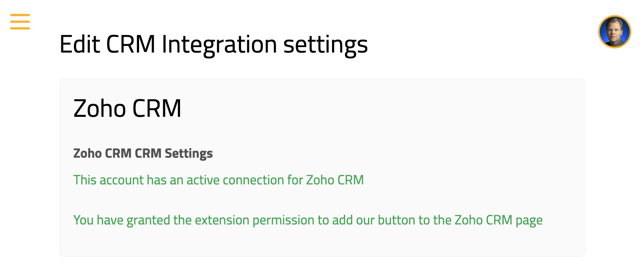Click "Zoho" in the large card heading
644x277 pixels.
tap(99, 109)
